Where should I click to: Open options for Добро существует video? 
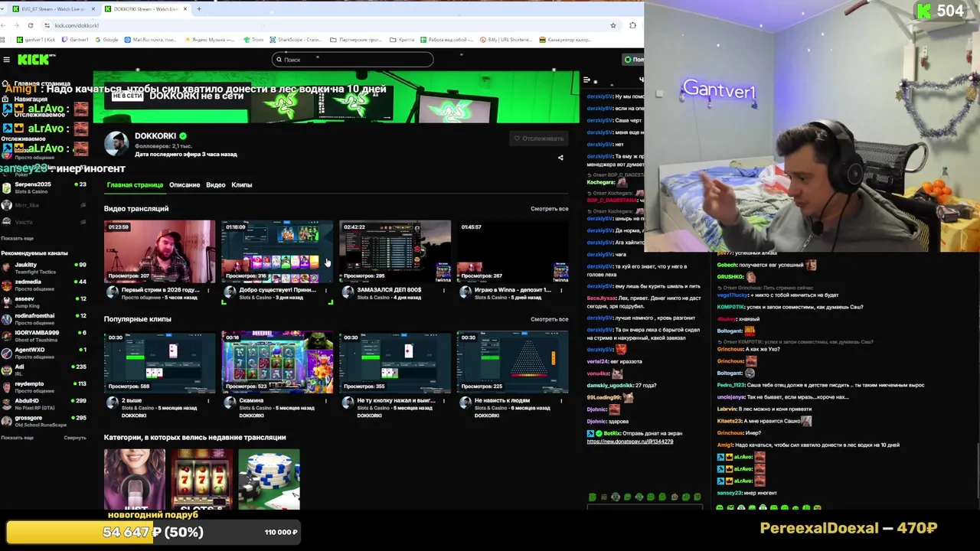(x=325, y=291)
